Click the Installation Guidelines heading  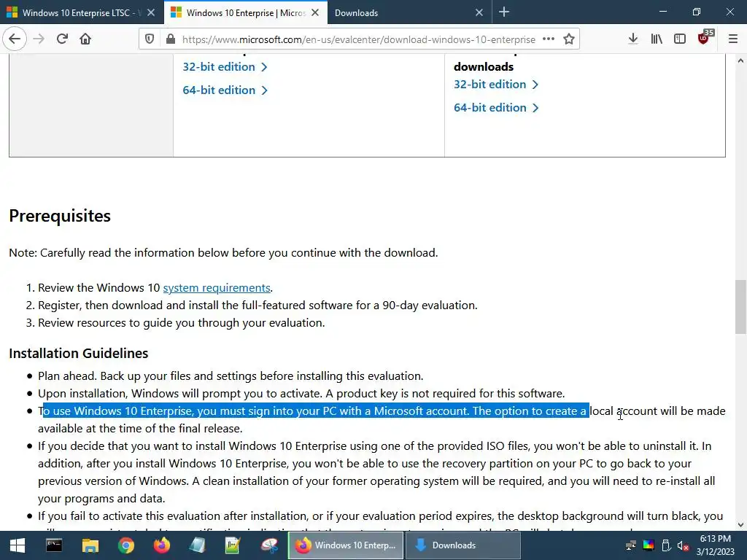click(x=79, y=354)
